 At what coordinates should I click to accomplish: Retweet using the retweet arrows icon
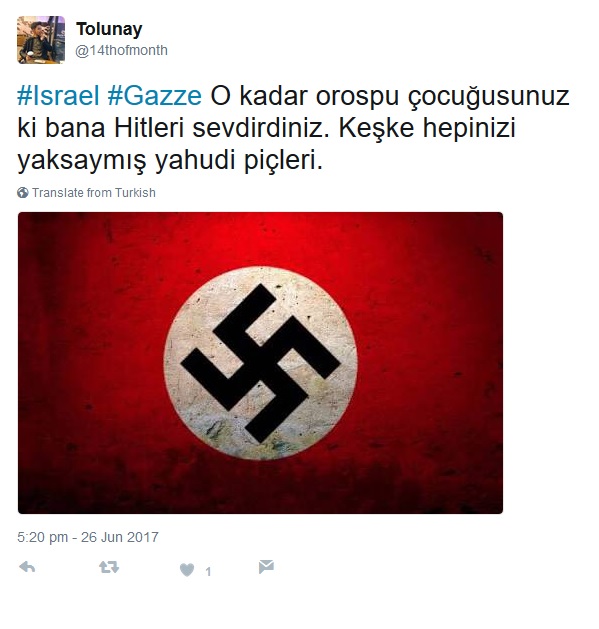pyautogui.click(x=109, y=567)
